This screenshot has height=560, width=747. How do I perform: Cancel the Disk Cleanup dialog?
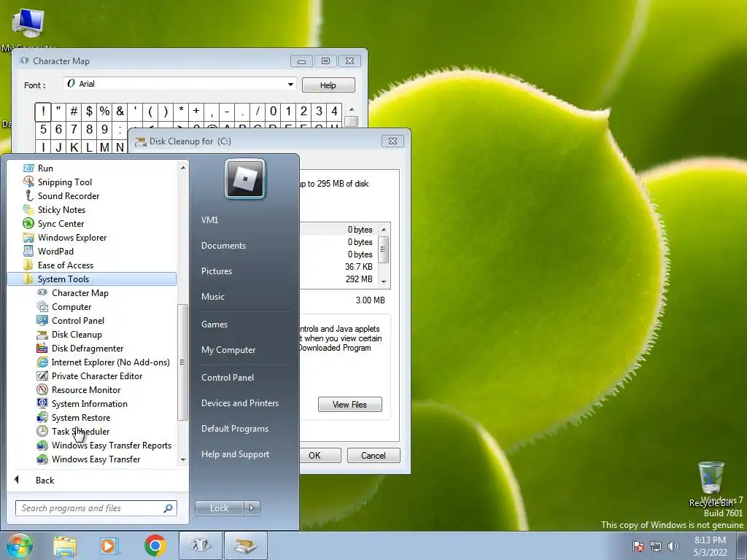pyautogui.click(x=373, y=455)
